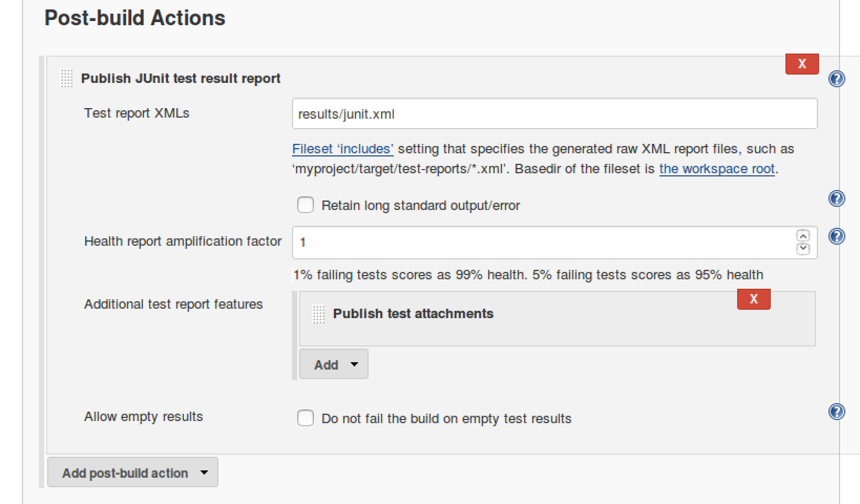
Task: Select the Post-build Actions heading
Action: 135,18
